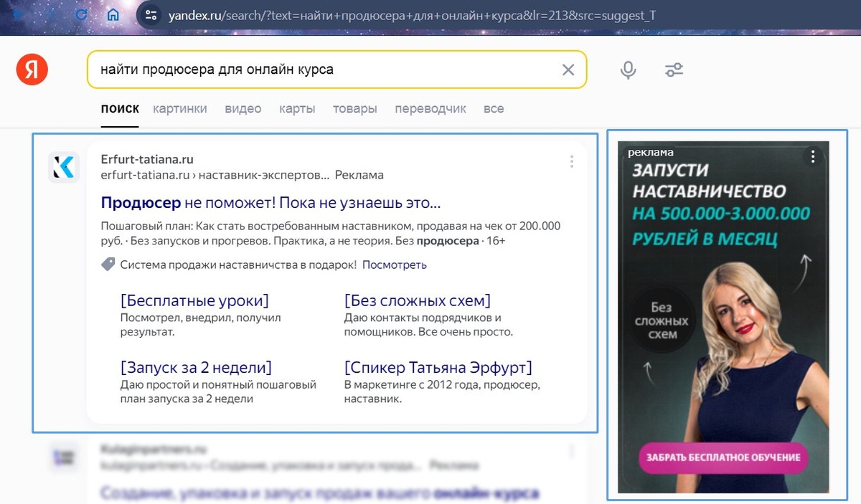Open the options menu of the Kulaginpartners.ru ad
861x504 pixels.
click(x=572, y=452)
